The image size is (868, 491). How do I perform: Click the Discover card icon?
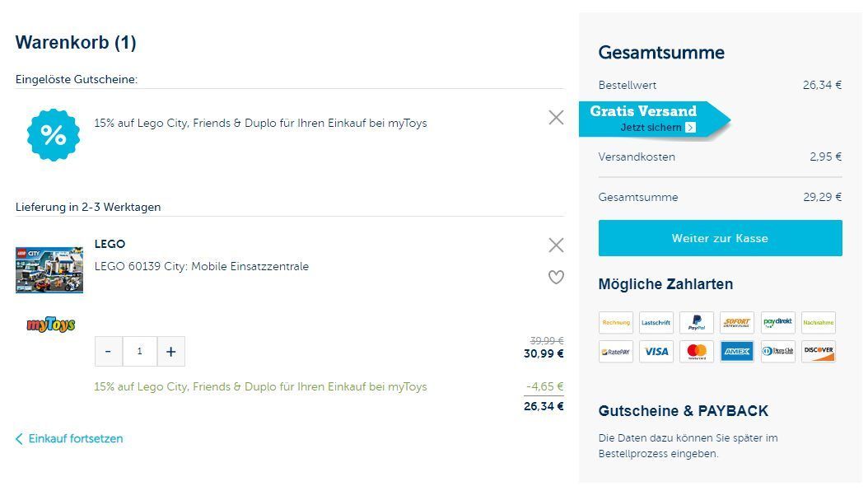pos(819,352)
